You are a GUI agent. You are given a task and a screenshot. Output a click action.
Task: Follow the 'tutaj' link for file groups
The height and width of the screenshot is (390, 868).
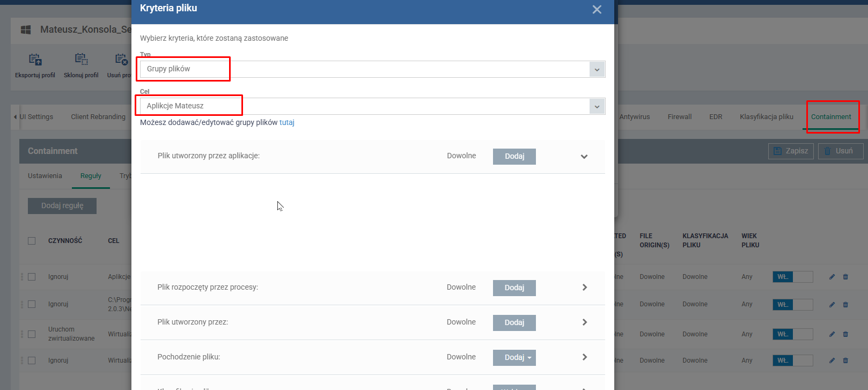click(x=287, y=122)
